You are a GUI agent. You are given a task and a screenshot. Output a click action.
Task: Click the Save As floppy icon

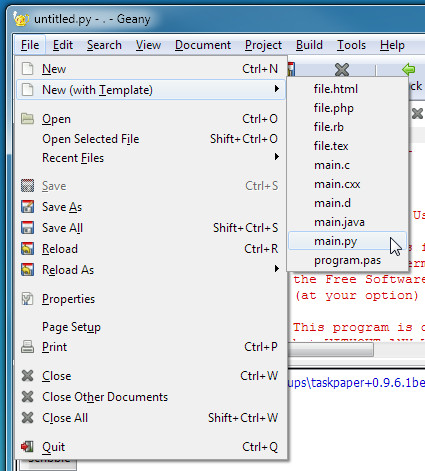click(27, 207)
